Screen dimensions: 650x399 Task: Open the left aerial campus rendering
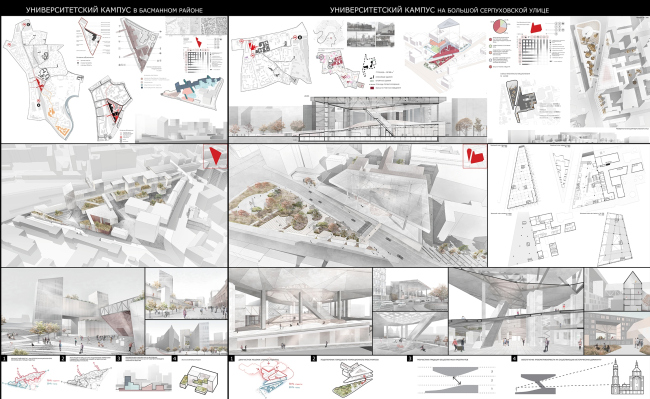pos(114,205)
